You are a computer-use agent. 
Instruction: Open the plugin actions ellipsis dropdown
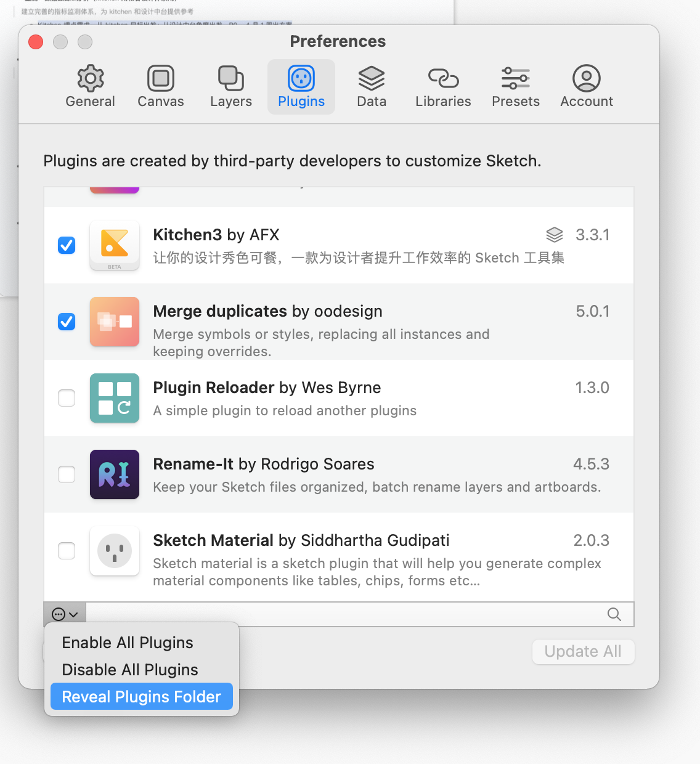click(x=65, y=614)
